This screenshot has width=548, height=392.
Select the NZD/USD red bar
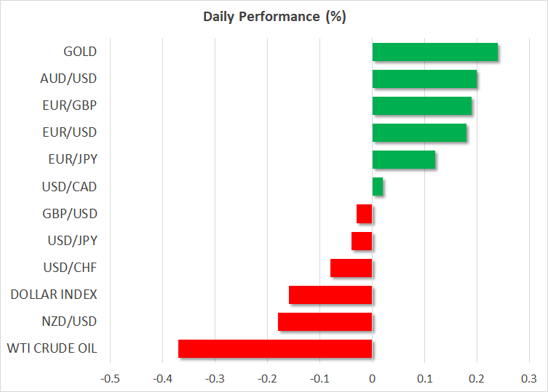tap(325, 321)
